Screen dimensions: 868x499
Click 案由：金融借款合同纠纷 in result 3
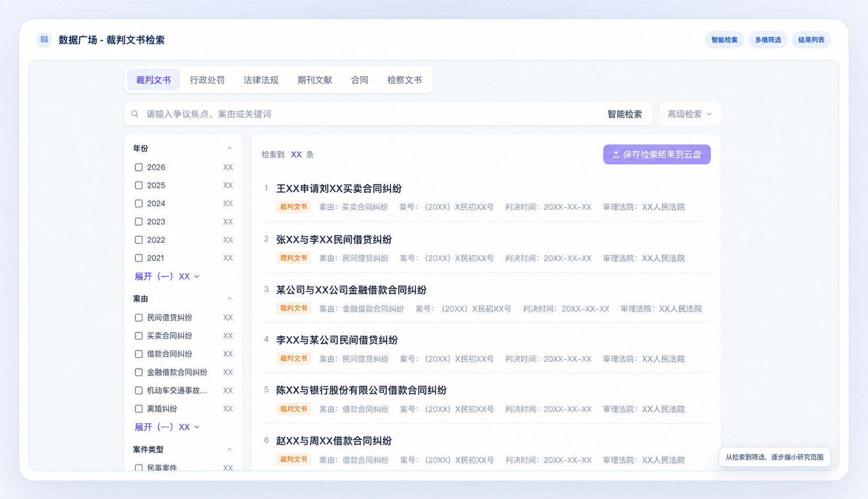(362, 309)
